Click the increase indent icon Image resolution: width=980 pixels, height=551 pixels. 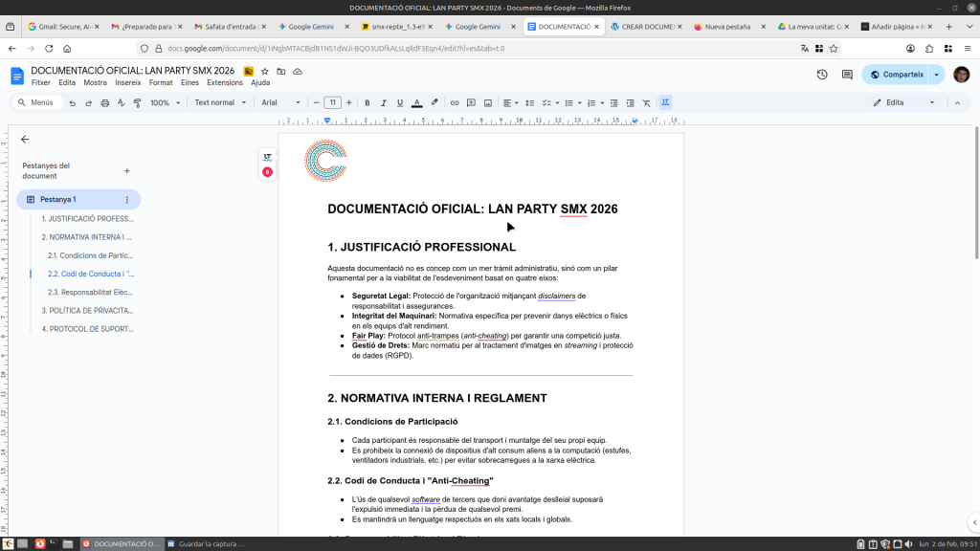[x=628, y=102]
